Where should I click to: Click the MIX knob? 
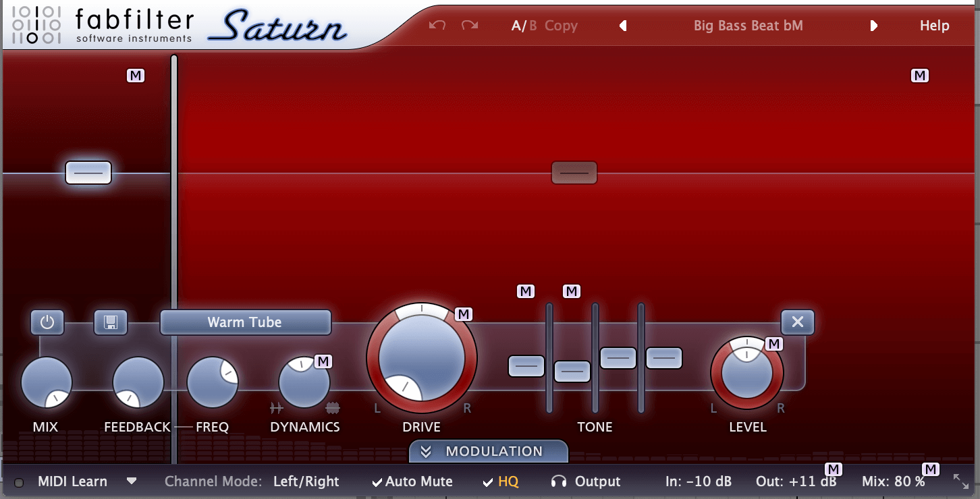pyautogui.click(x=47, y=382)
